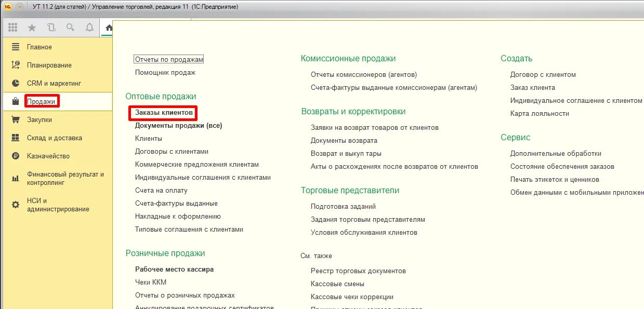Open the Клиенты list
The height and width of the screenshot is (309, 644).
pyautogui.click(x=149, y=138)
